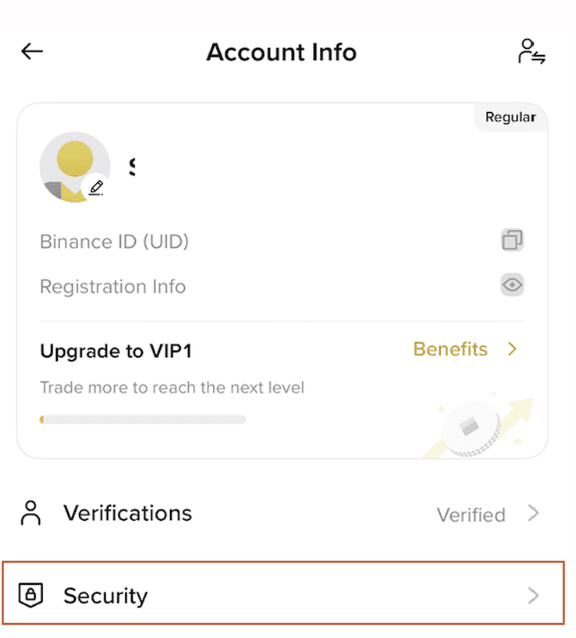Open the profile avatar picture
The width and height of the screenshot is (576, 638).
pyautogui.click(x=75, y=167)
